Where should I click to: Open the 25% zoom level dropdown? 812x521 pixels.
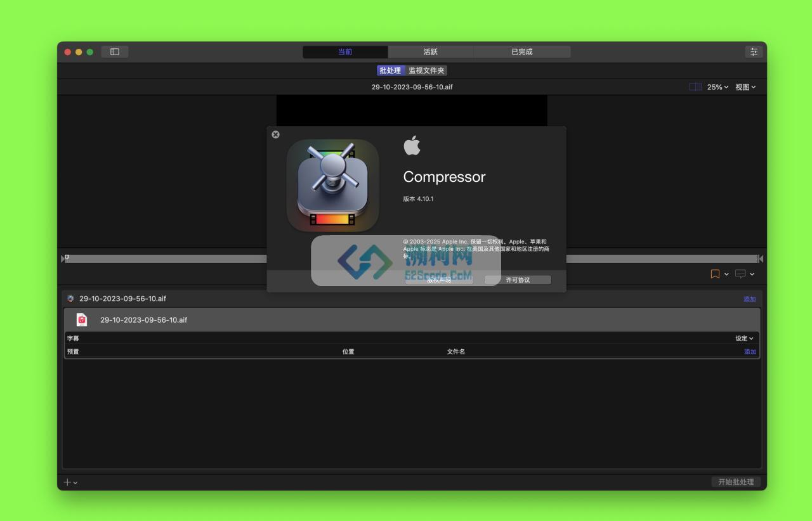tap(717, 87)
